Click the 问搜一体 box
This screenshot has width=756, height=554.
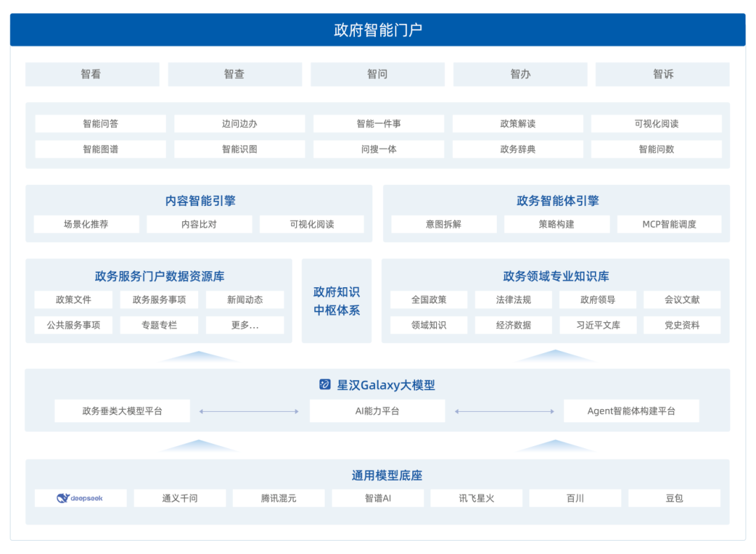(x=379, y=149)
